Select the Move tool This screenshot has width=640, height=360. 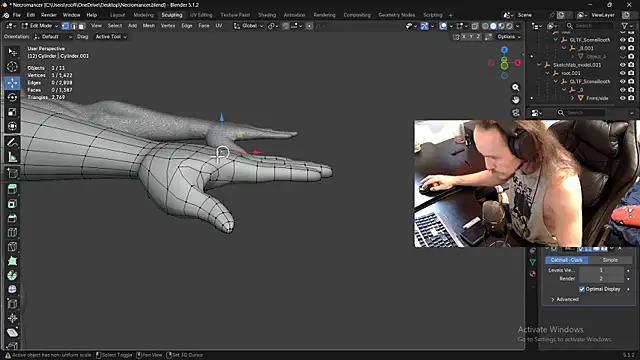pos(12,82)
